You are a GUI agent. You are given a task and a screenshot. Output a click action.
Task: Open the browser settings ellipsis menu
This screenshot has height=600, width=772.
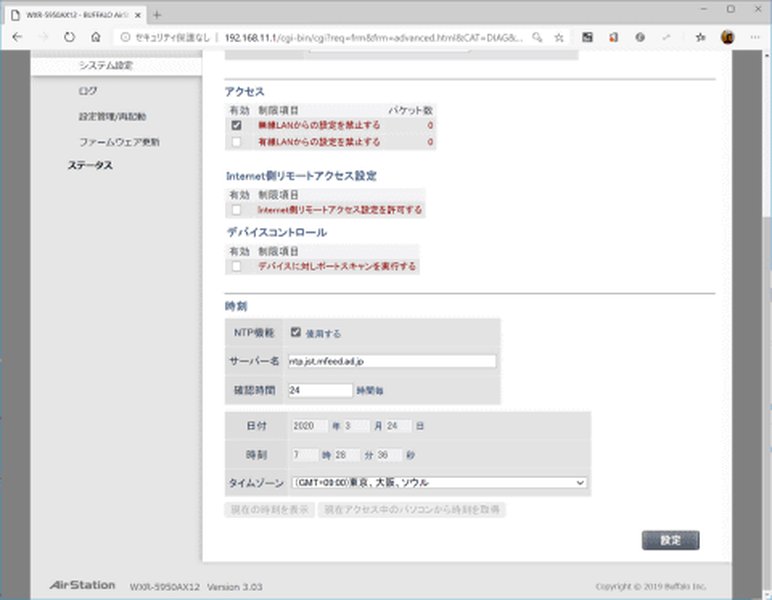[755, 37]
